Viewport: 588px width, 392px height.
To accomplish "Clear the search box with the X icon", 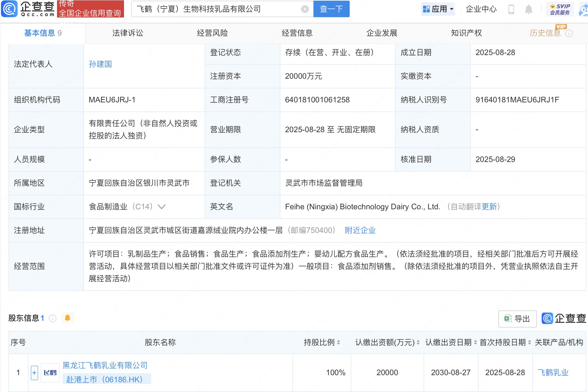I will tap(305, 9).
